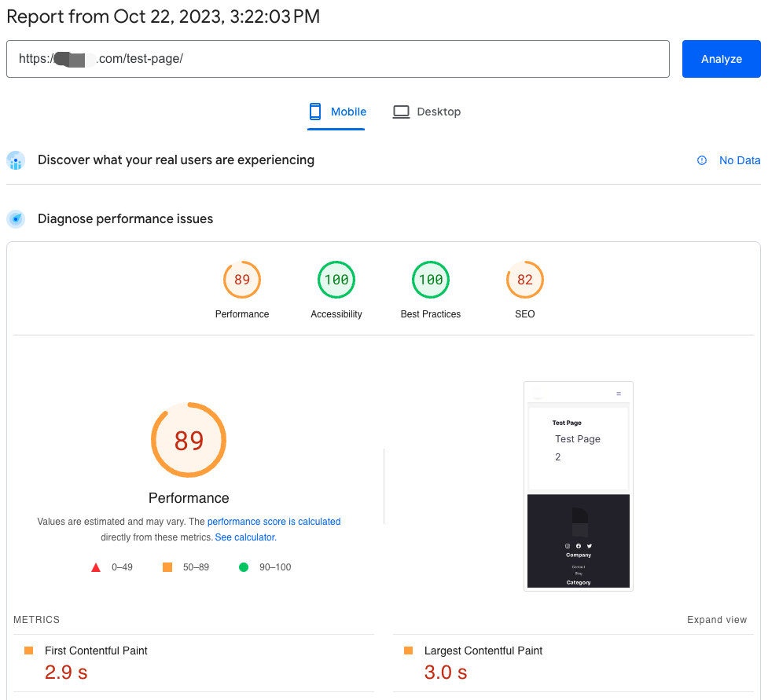
Task: Click the 3.0 s metric value
Action: pos(446,672)
